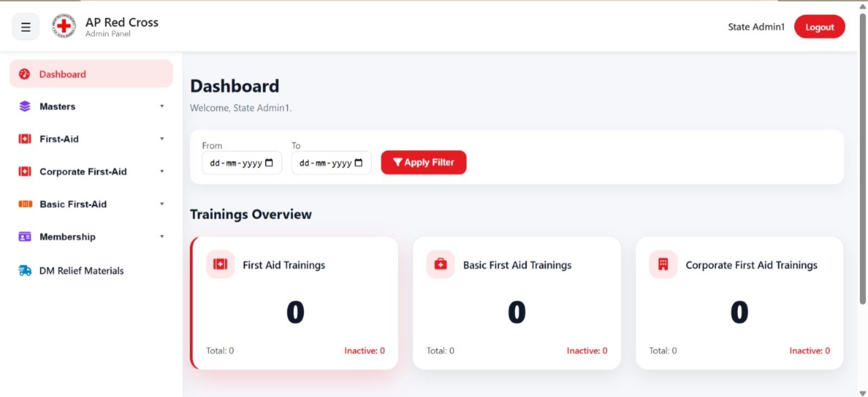Click the Welcome, State Admin1 text

241,108
